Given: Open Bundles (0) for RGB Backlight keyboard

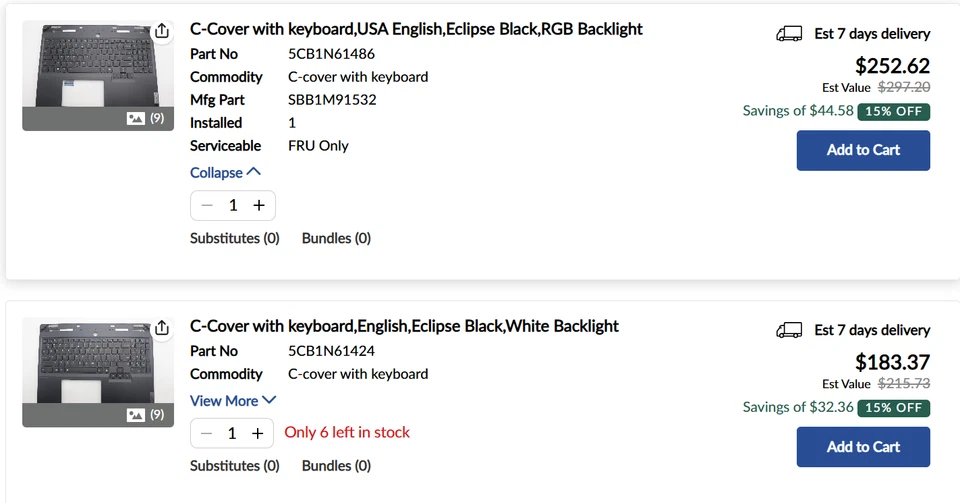Looking at the screenshot, I should point(336,238).
